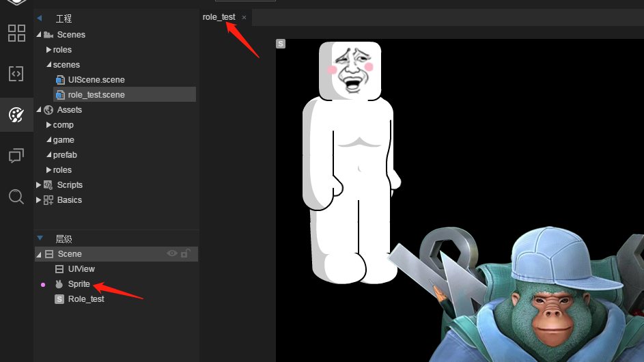Click the Assets globe icon
Screen dimensions: 644x362
click(x=48, y=110)
